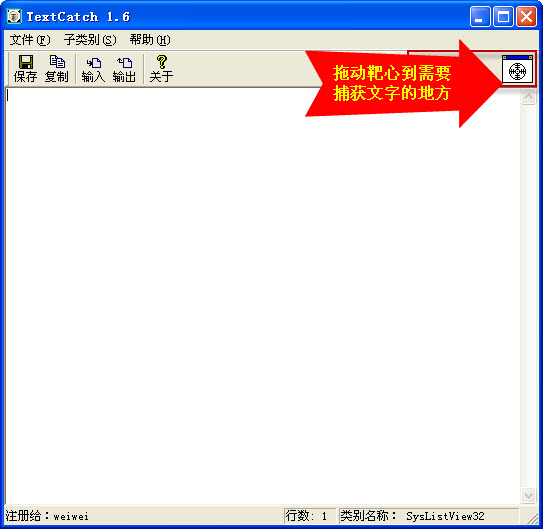Open the 文件(F) menu
Viewport: 543px width, 529px height.
click(30, 40)
